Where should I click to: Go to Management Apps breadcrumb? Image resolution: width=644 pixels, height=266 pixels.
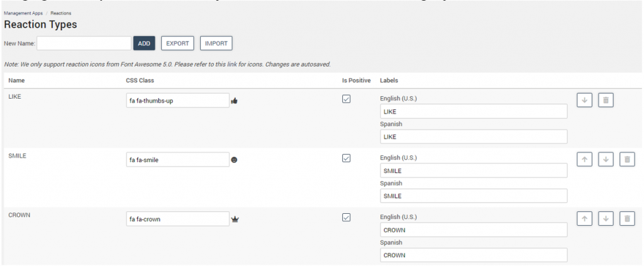click(x=23, y=13)
